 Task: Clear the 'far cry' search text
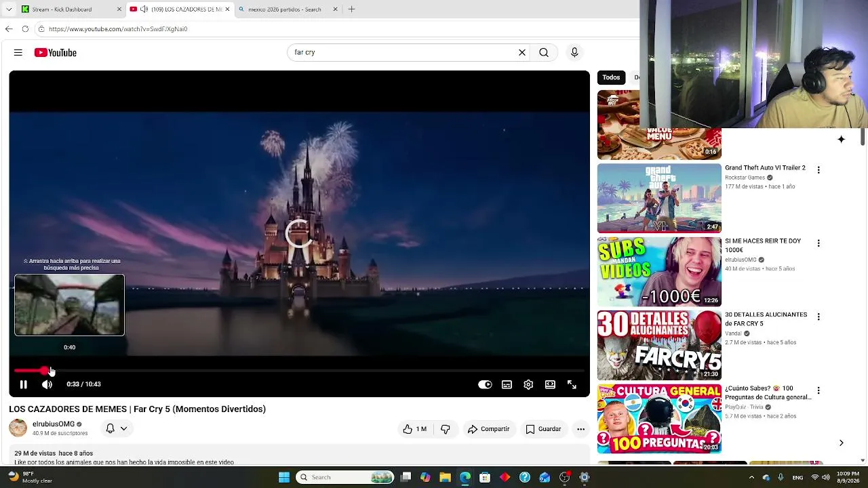(522, 52)
